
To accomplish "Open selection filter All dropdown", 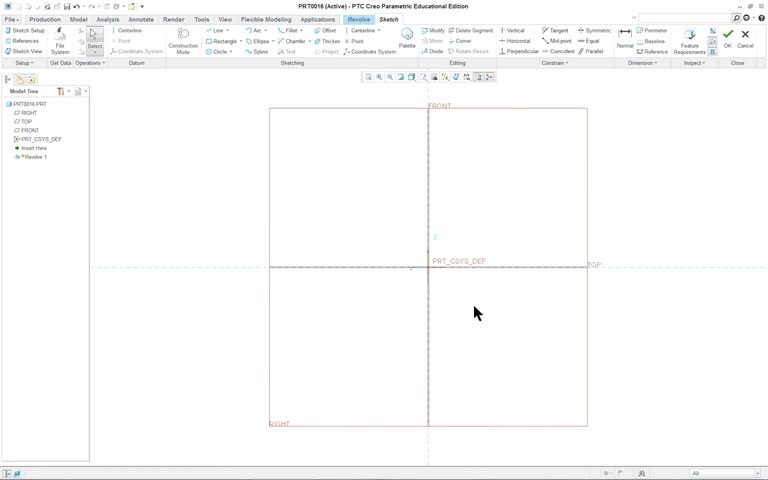I will (725, 473).
